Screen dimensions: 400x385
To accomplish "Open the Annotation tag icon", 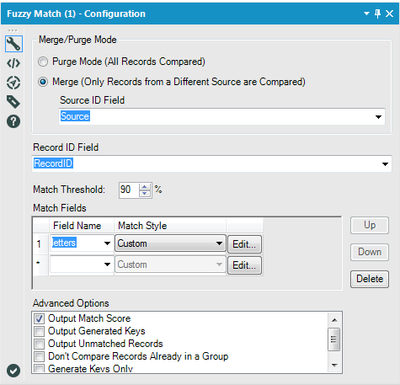I will tap(14, 102).
